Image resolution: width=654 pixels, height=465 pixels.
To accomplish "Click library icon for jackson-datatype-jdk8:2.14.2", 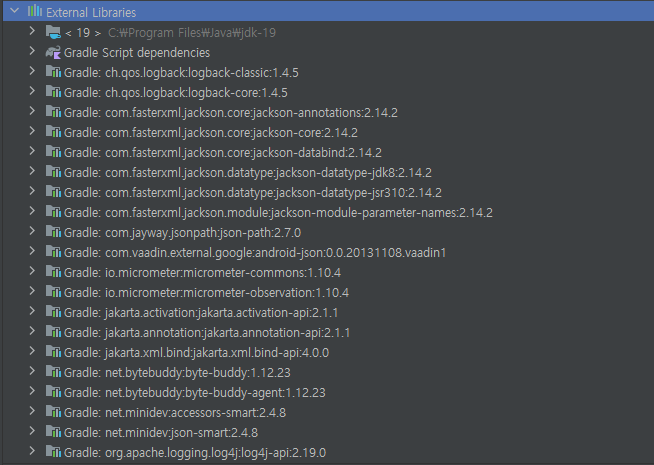I will coord(53,172).
